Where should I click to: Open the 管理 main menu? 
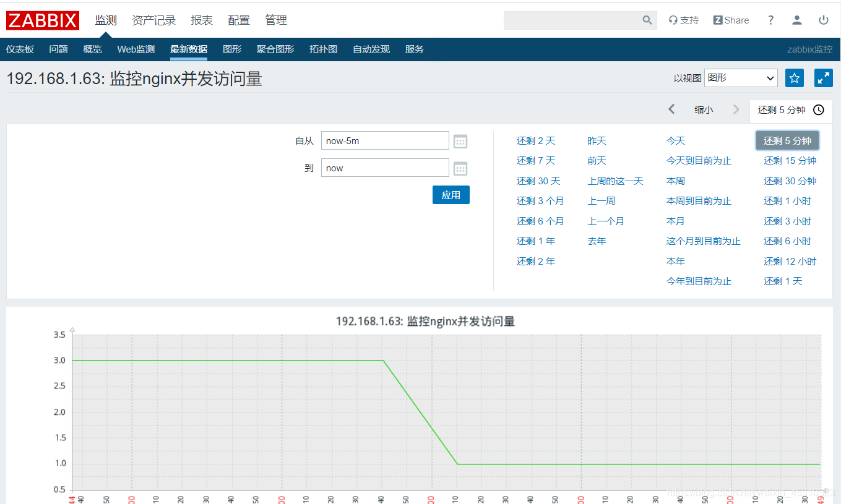(x=276, y=20)
